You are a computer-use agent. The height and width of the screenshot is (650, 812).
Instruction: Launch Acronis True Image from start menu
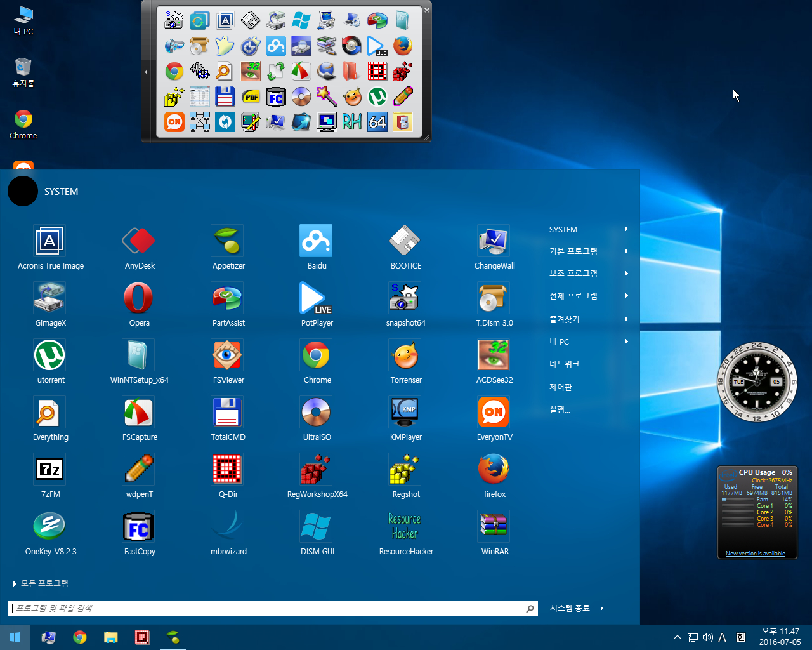tap(51, 248)
